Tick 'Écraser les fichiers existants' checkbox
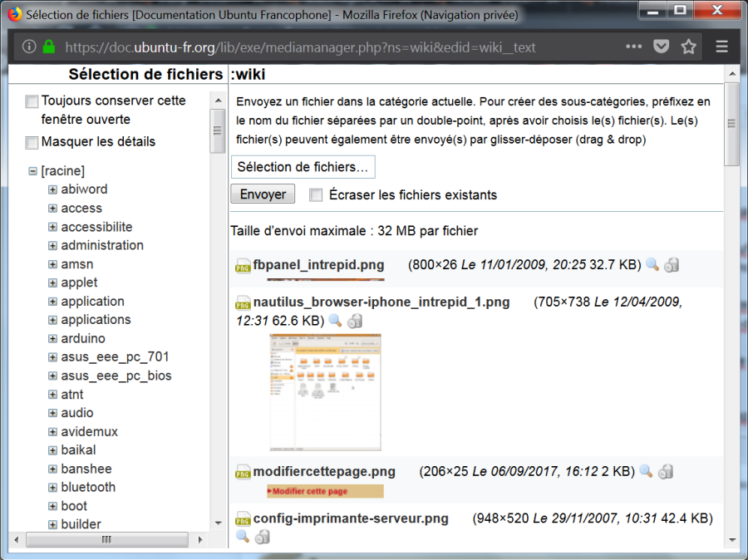This screenshot has height=560, width=748. pos(316,195)
